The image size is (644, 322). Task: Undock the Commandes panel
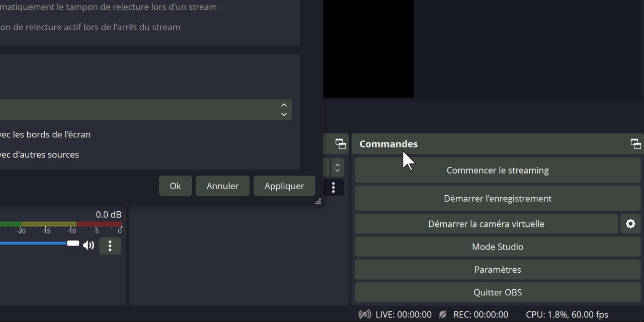[x=635, y=144]
